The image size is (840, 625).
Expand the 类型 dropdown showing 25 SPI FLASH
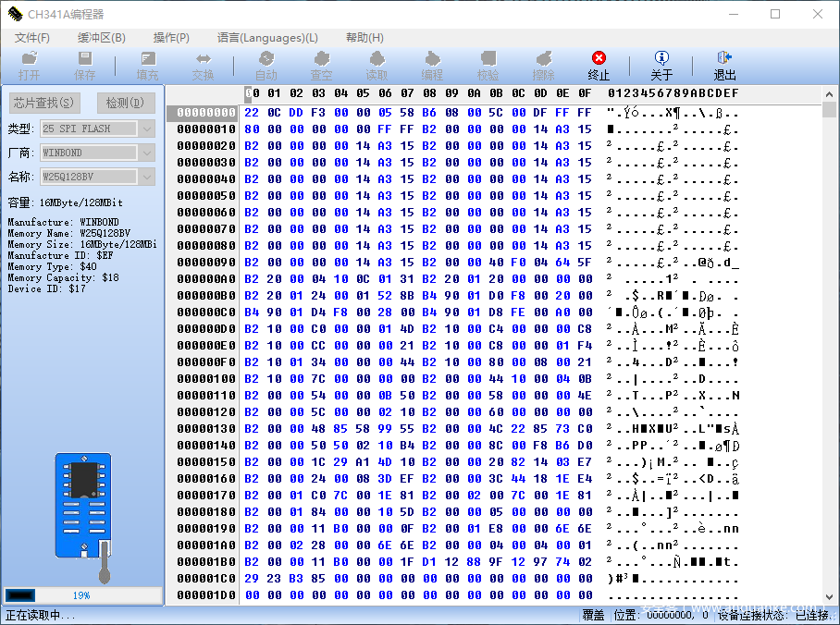click(x=146, y=129)
